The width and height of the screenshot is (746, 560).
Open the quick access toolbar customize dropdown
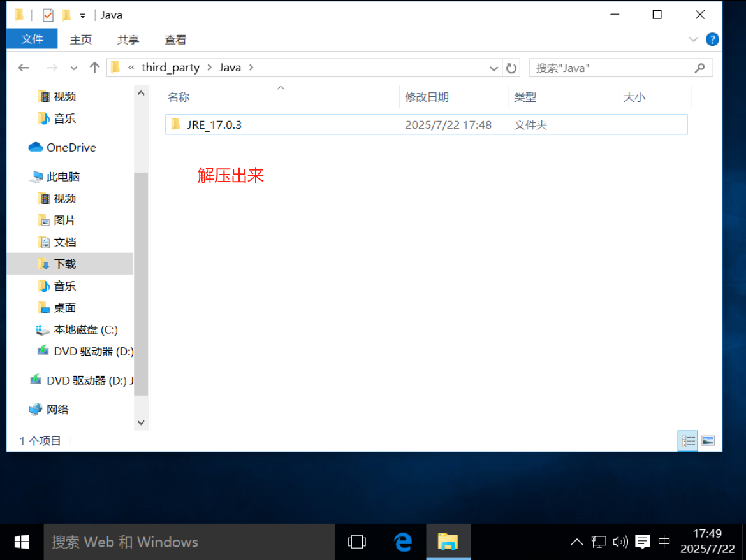point(83,16)
